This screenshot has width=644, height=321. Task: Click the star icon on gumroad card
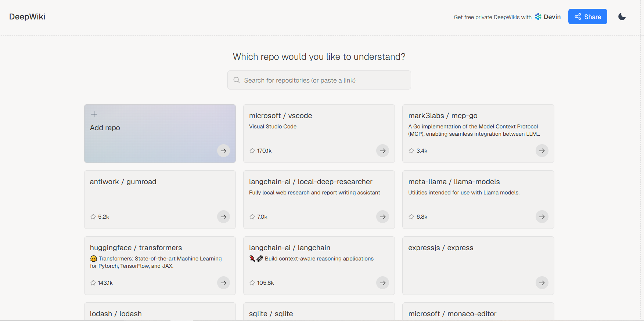point(93,217)
